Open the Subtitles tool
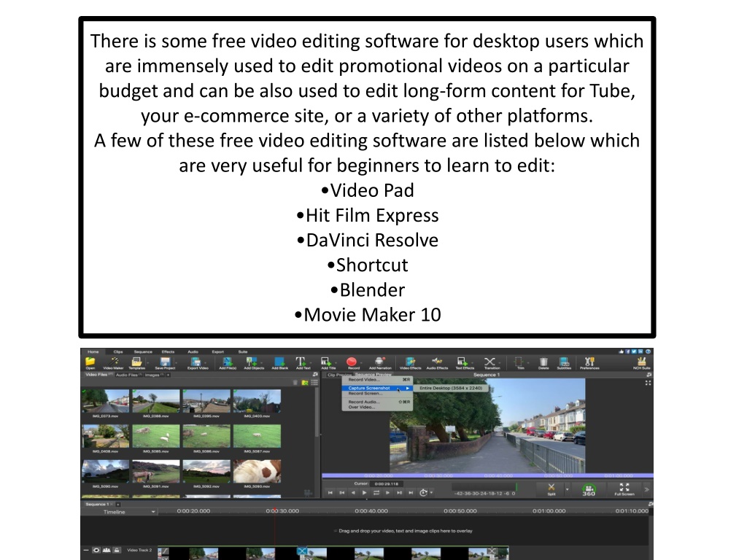Viewport: 747px width, 560px height. tap(564, 363)
